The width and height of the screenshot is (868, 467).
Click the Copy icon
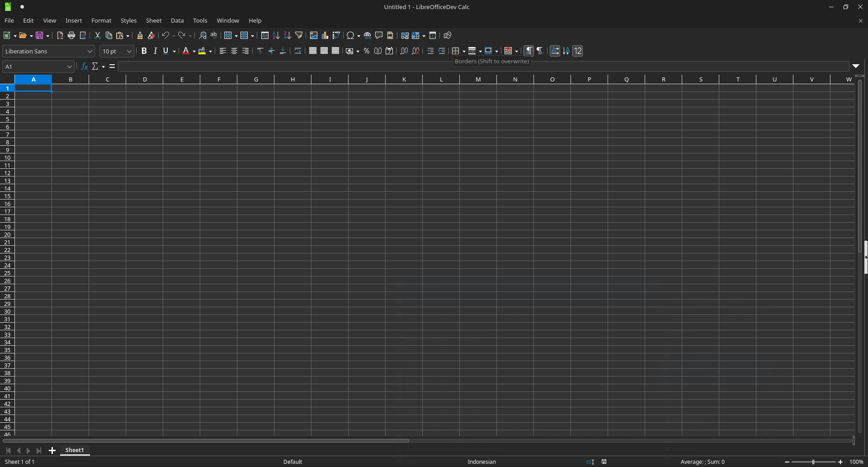108,35
